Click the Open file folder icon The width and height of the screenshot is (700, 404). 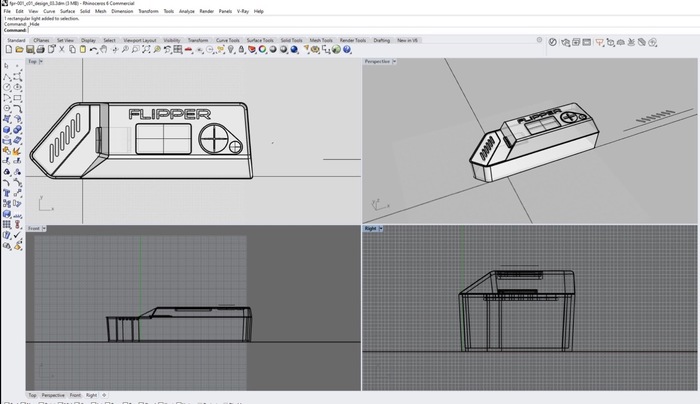18,49
